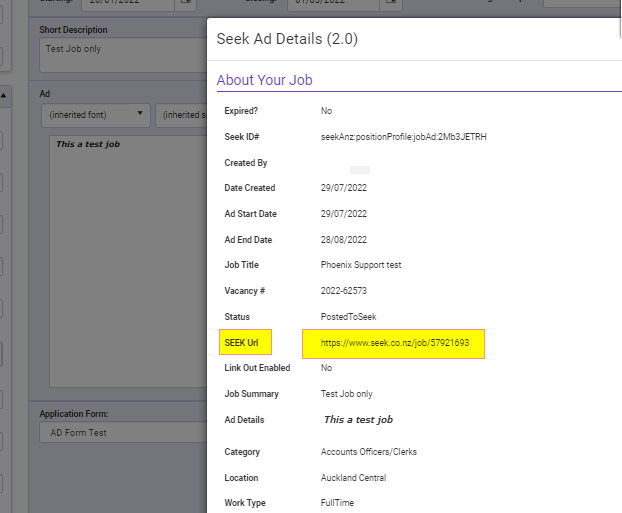Click the Seek Ad Details (2.0) title
Image resolution: width=622 pixels, height=513 pixels.
pyautogui.click(x=287, y=39)
